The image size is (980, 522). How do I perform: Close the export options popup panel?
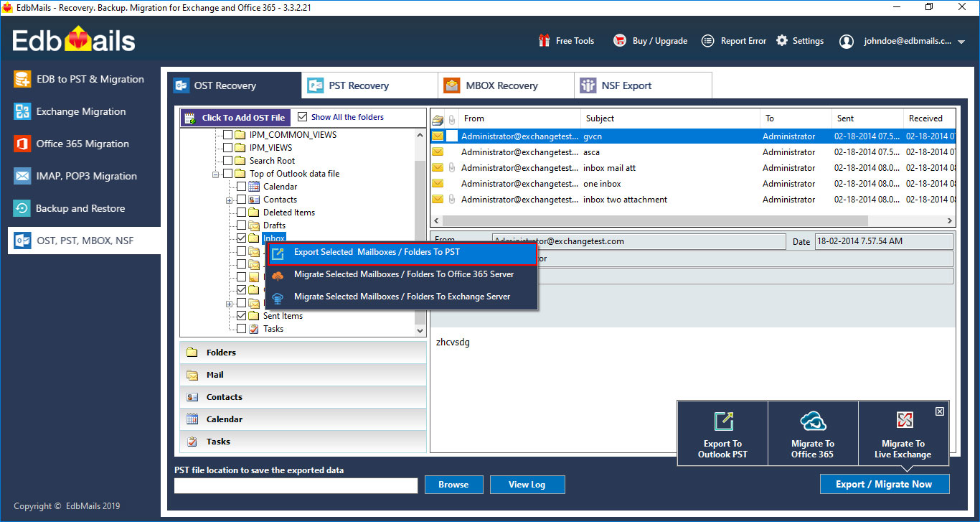pyautogui.click(x=940, y=411)
